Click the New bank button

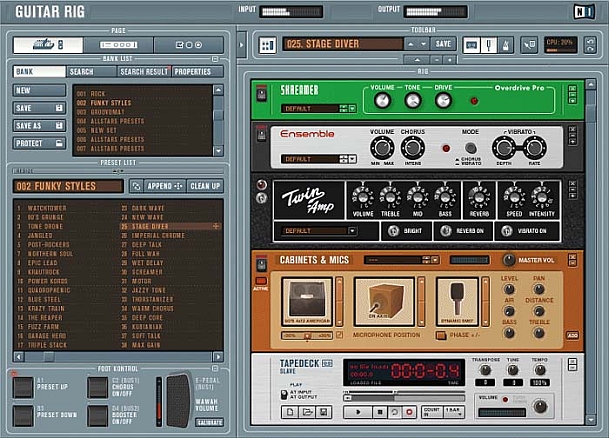[x=39, y=90]
